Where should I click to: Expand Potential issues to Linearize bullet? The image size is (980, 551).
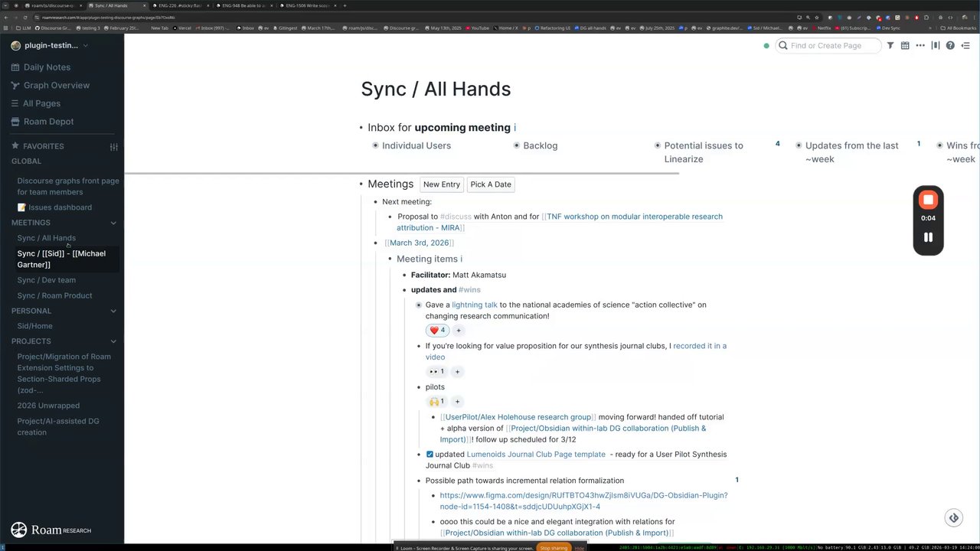pyautogui.click(x=658, y=145)
